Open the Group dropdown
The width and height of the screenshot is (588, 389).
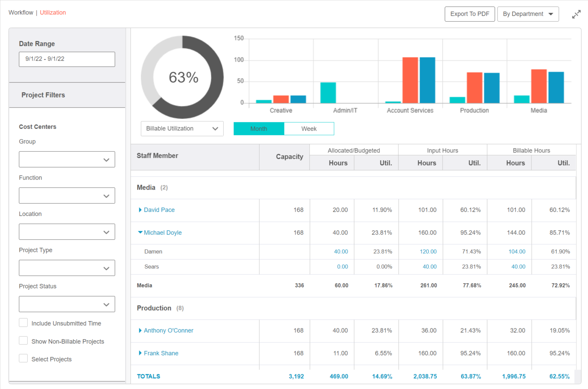click(67, 159)
